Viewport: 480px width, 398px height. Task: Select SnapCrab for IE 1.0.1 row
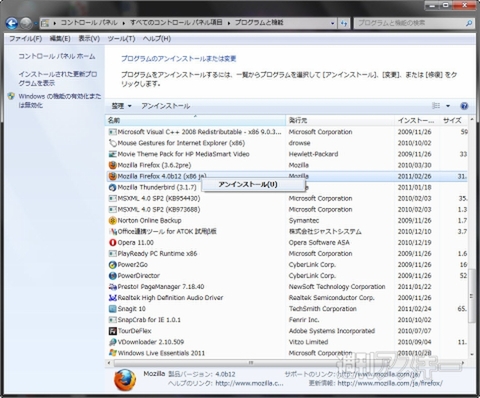[x=287, y=320]
